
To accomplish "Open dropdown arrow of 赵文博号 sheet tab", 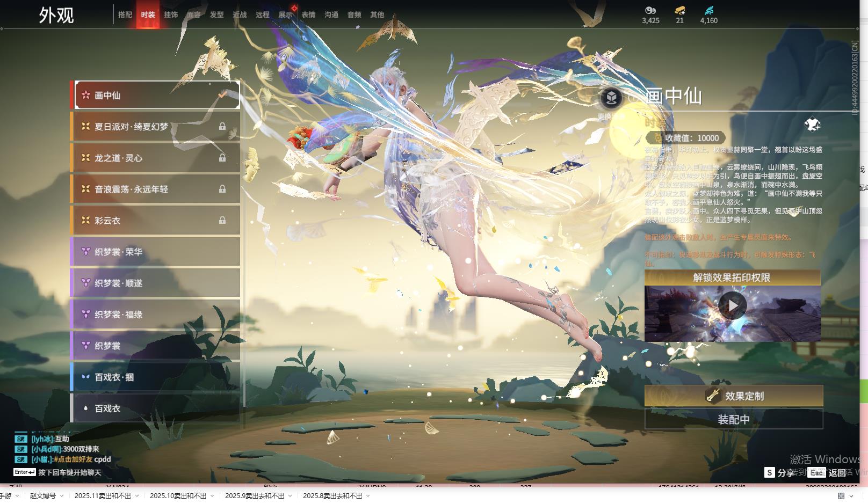I will (x=62, y=496).
